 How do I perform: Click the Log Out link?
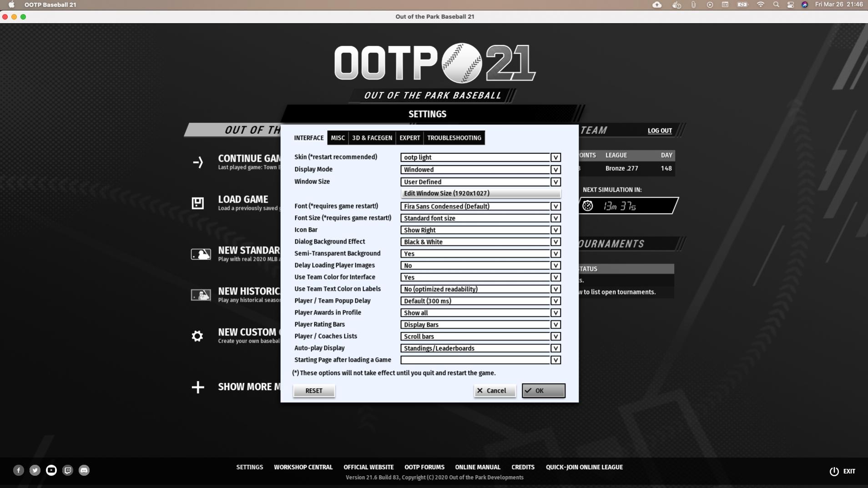660,131
